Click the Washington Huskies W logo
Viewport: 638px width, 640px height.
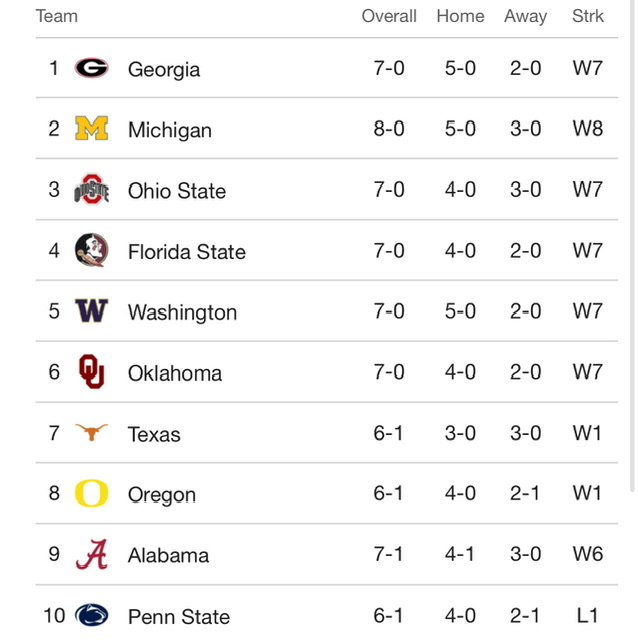coord(91,311)
